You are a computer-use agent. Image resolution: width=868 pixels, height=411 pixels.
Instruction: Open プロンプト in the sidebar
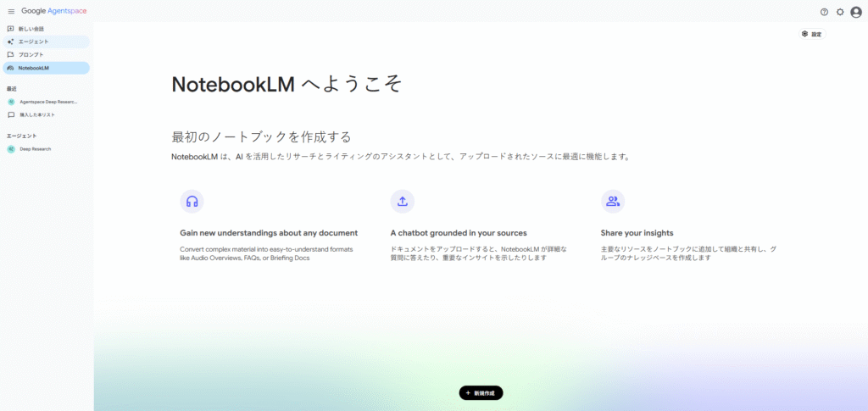[46, 55]
